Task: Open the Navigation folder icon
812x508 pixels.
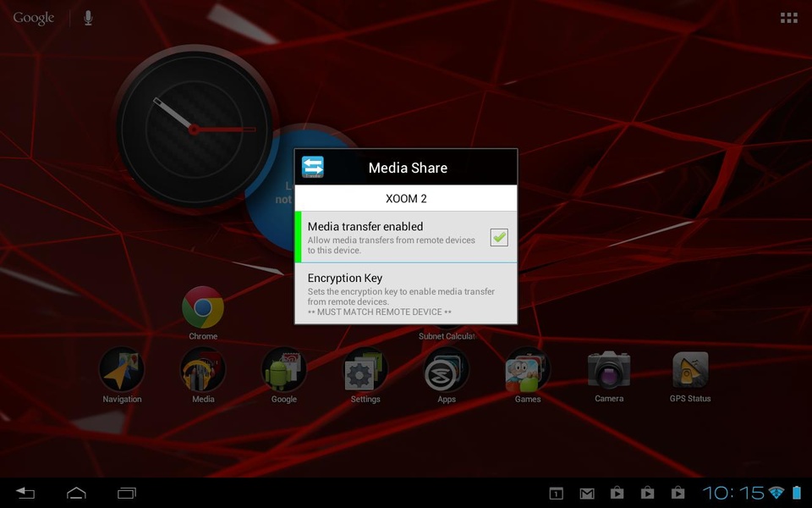Action: point(122,369)
